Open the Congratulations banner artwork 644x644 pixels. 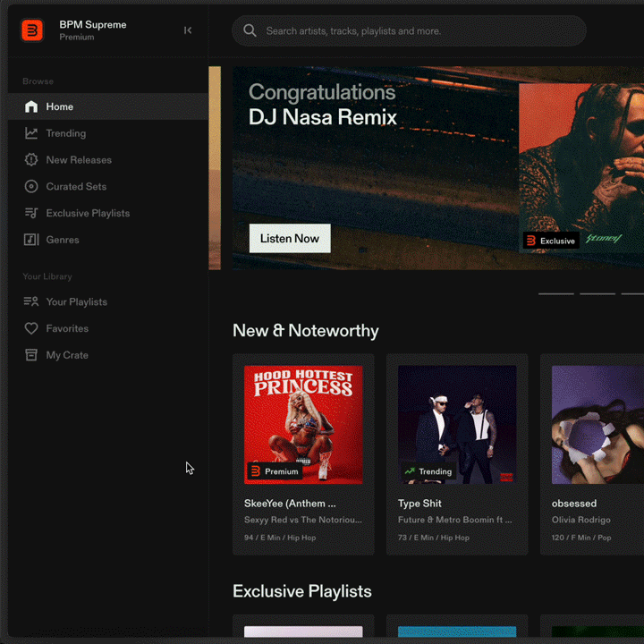[581, 168]
